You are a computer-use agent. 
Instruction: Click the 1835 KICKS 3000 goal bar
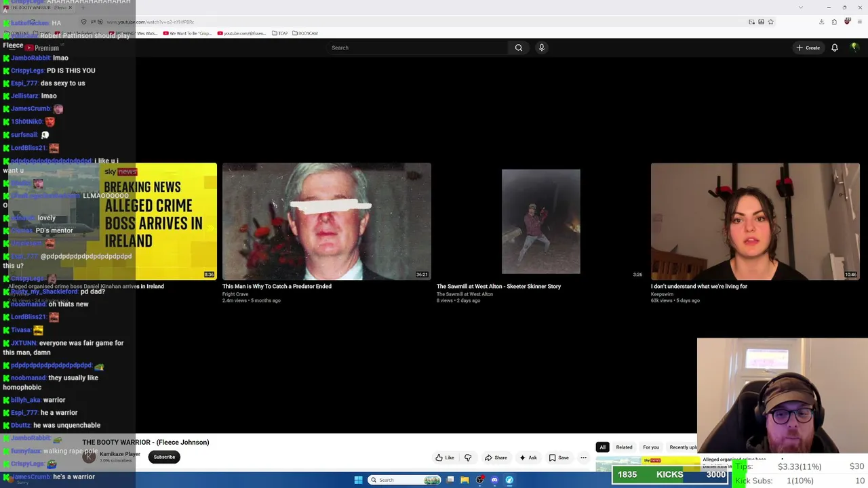coord(671,474)
